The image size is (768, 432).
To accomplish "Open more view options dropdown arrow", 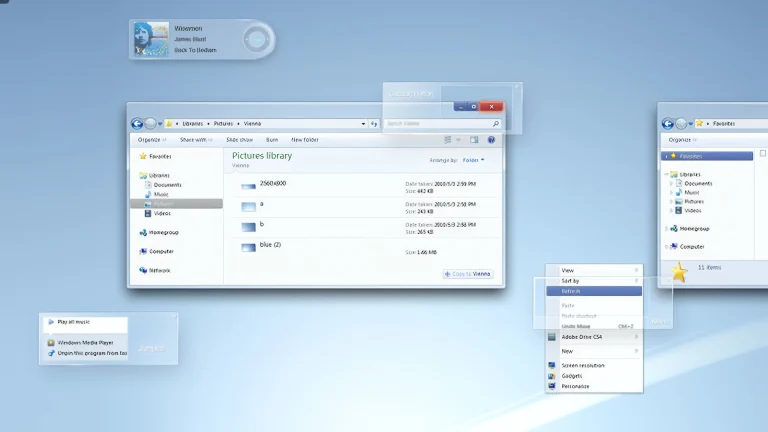I will coord(458,140).
